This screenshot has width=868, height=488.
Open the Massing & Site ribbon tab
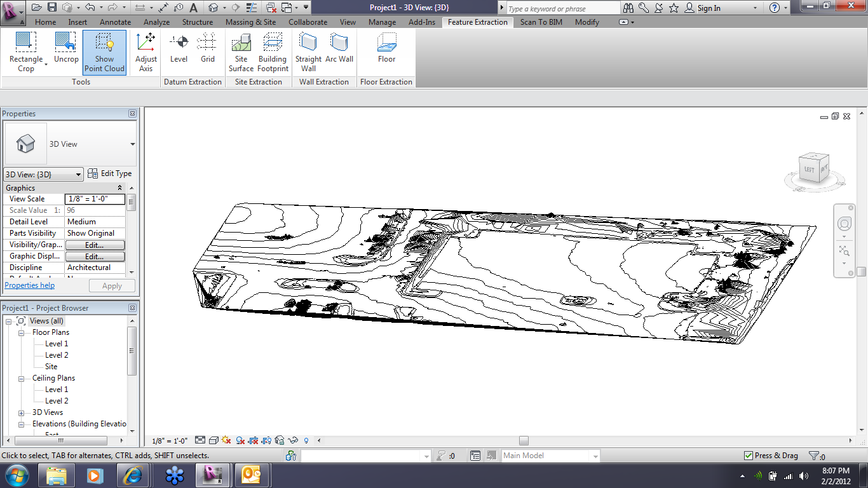(250, 22)
